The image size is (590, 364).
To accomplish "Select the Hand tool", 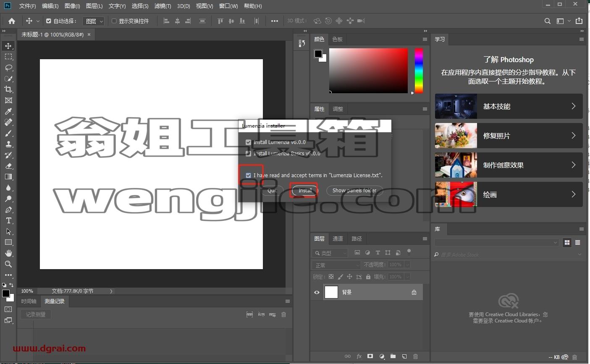I will [x=8, y=253].
